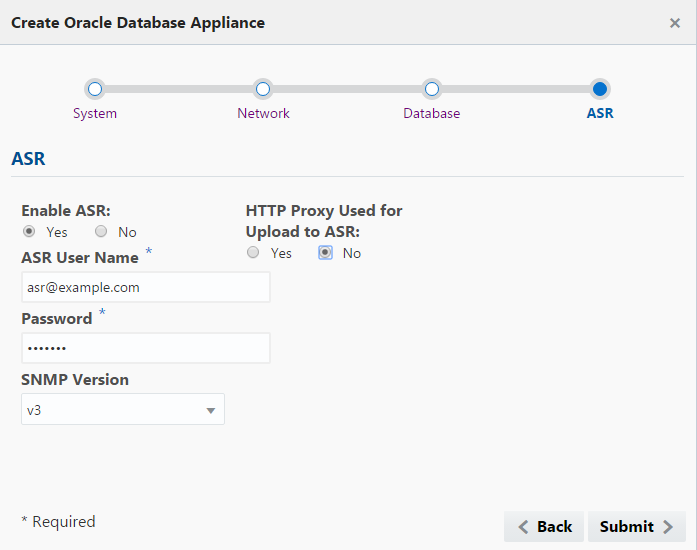This screenshot has height=550, width=697.
Task: Click the ASR step circle
Action: click(x=600, y=89)
